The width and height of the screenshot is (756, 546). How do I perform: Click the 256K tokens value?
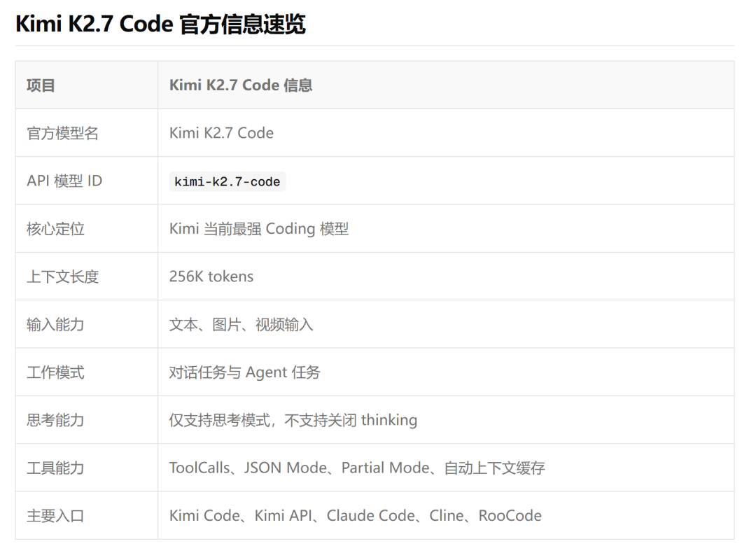(211, 276)
